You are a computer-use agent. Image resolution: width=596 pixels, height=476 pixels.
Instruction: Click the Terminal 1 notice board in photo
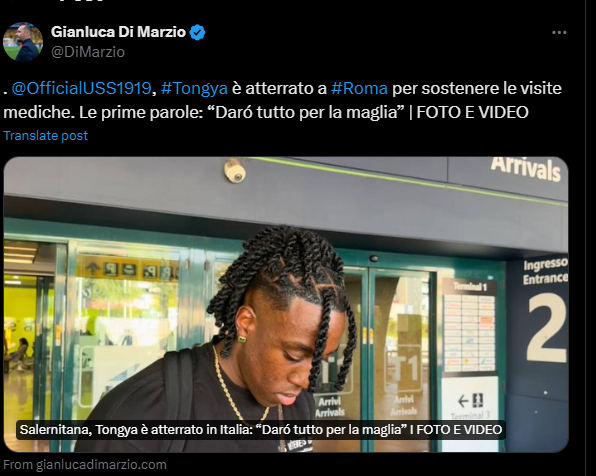[469, 327]
